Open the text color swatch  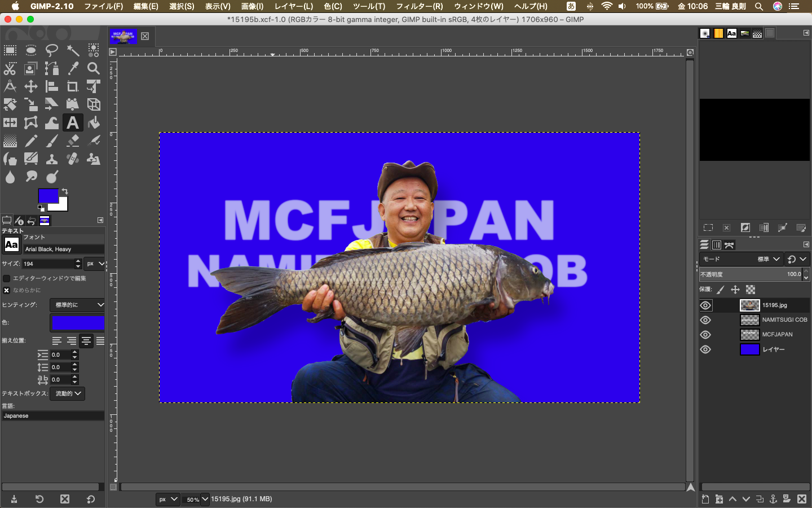pos(78,322)
